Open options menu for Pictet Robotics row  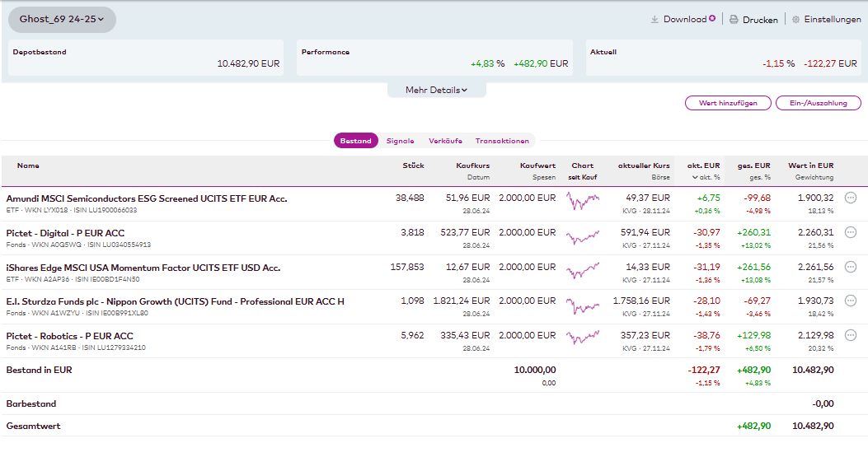(851, 336)
